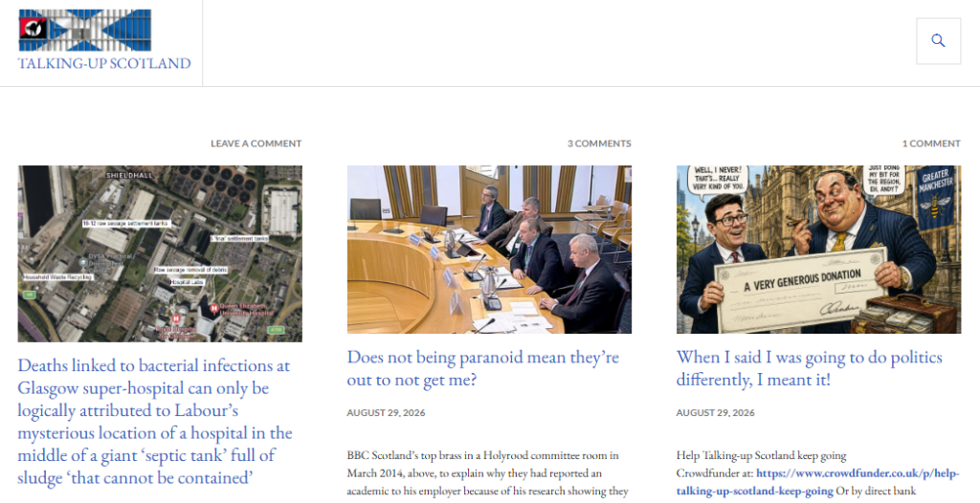Click the August 29, 2026 date under the paranoid post
980x503 pixels.
[387, 412]
